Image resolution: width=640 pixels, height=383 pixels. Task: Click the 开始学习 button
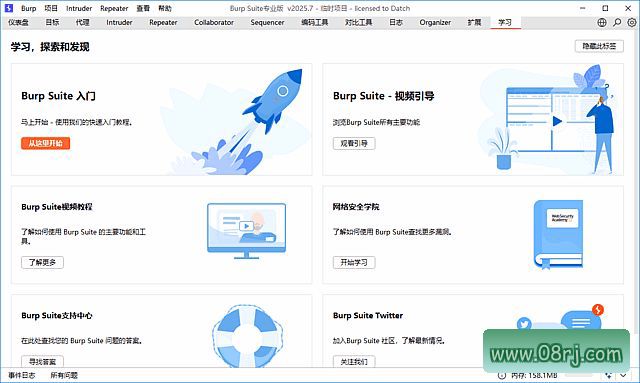(x=354, y=262)
